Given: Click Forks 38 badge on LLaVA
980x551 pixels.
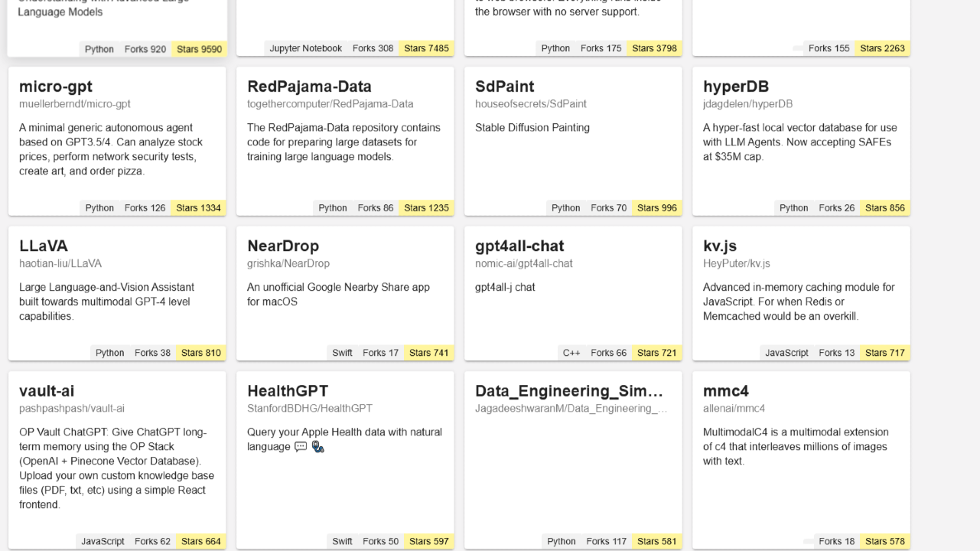Looking at the screenshot, I should pos(153,353).
